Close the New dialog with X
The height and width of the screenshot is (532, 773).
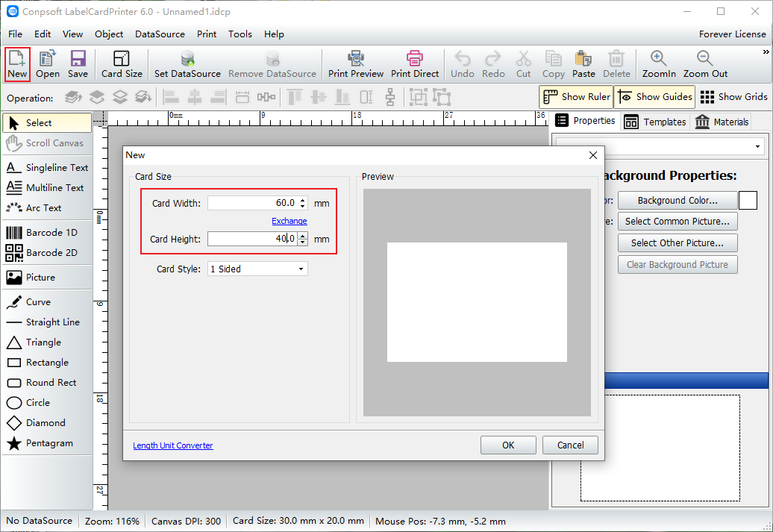[593, 155]
